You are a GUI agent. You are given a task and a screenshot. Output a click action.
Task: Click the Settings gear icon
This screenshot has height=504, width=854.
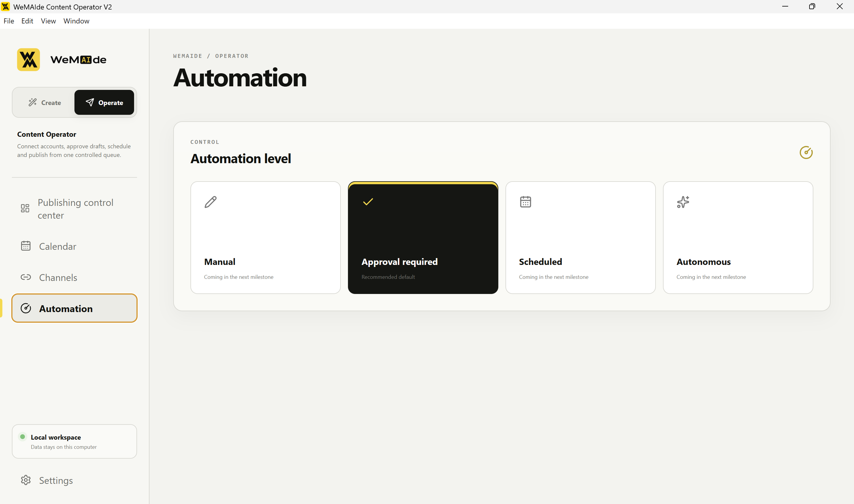pos(26,480)
